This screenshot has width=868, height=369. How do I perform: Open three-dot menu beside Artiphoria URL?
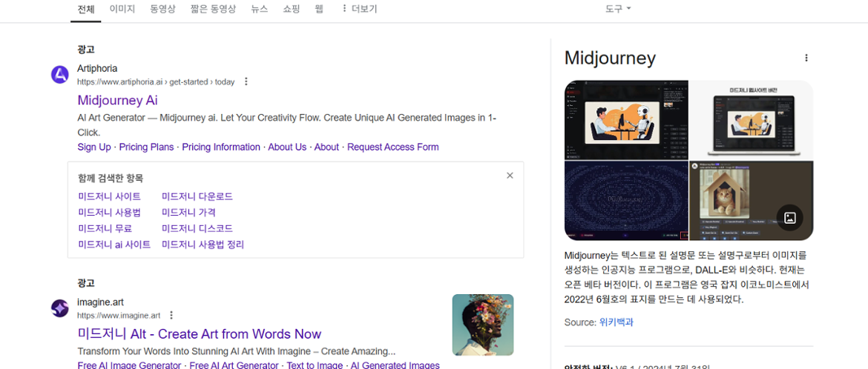coord(246,82)
